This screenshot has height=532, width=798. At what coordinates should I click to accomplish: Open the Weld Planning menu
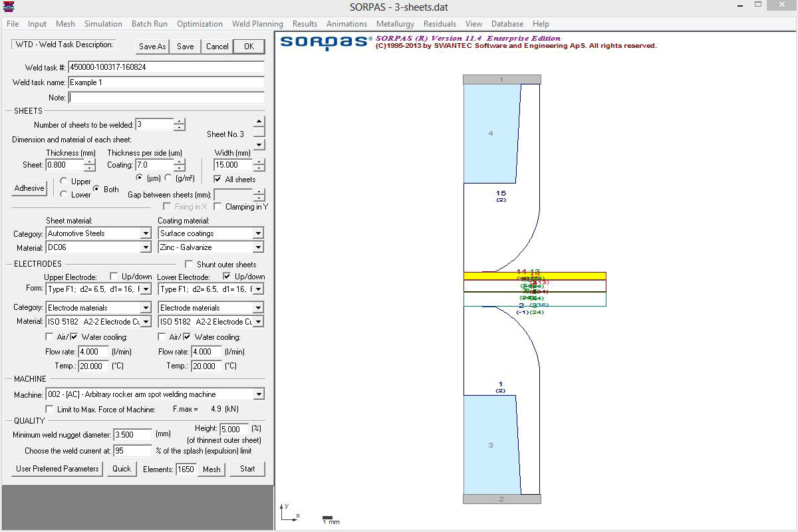point(257,24)
